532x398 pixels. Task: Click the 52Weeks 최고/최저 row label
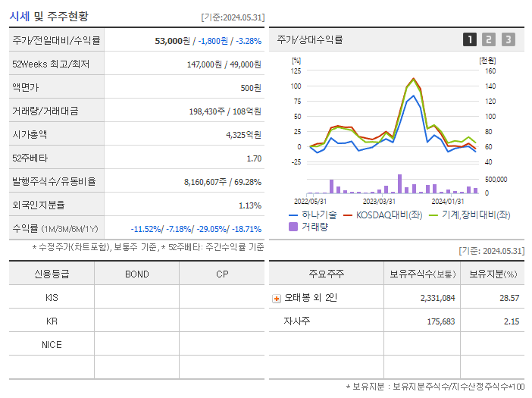coord(51,64)
